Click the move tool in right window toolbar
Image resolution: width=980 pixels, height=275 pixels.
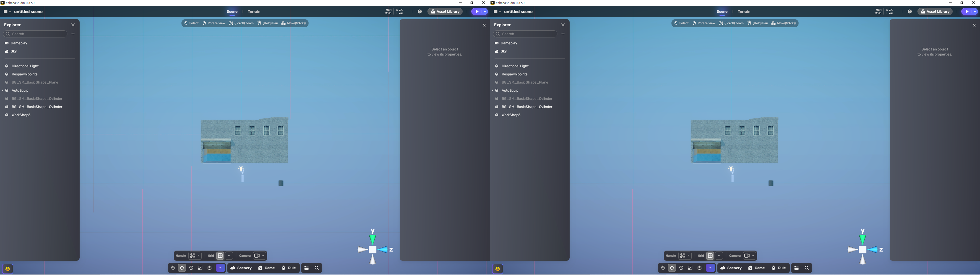pos(672,268)
